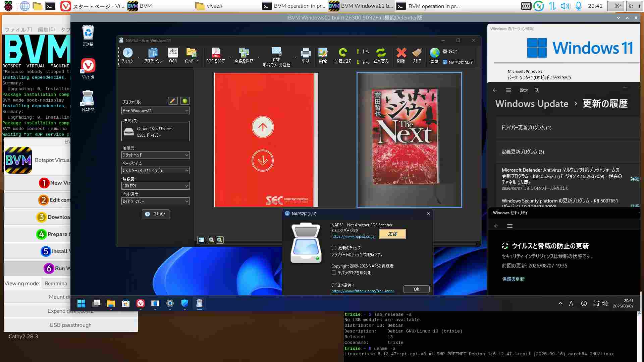The height and width of the screenshot is (362, 644).
Task: Zoom out thumbnails with the magnifier minus icon
Action: (211, 240)
